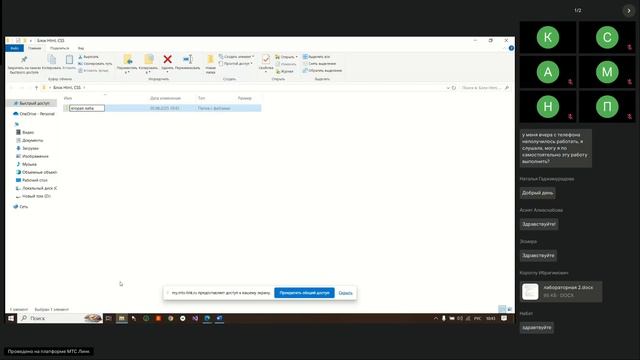
Task: Click the Up one level arrow
Action: [36, 88]
